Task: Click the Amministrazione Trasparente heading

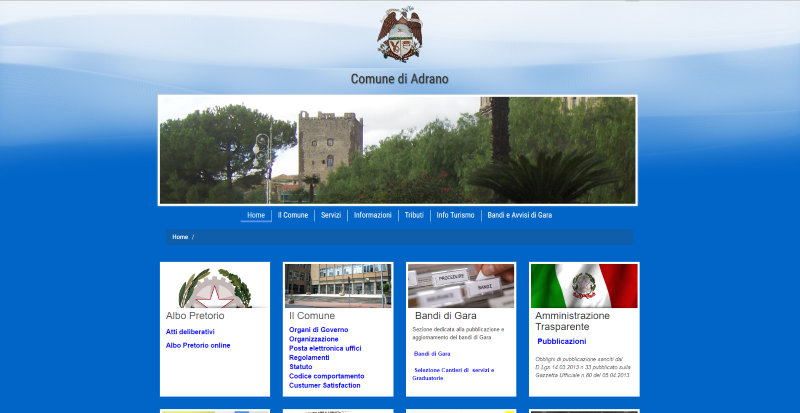Action: pos(572,321)
